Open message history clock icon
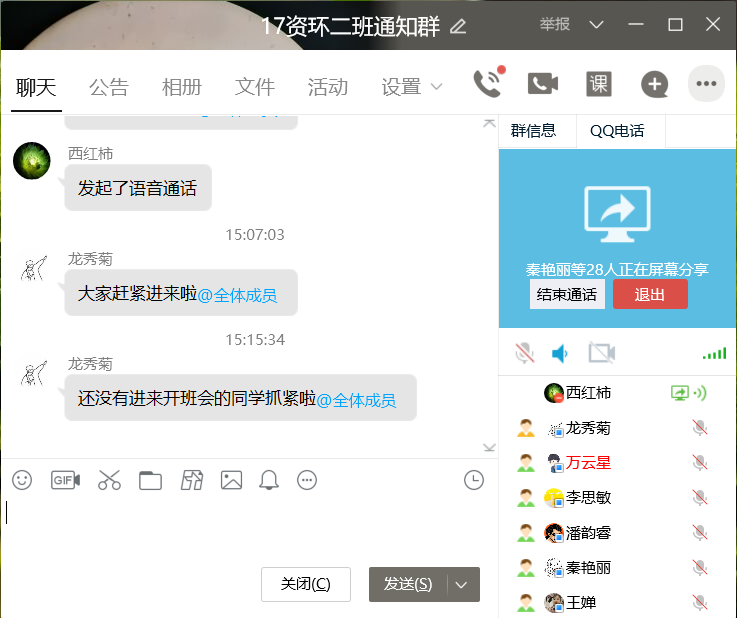 coord(474,480)
